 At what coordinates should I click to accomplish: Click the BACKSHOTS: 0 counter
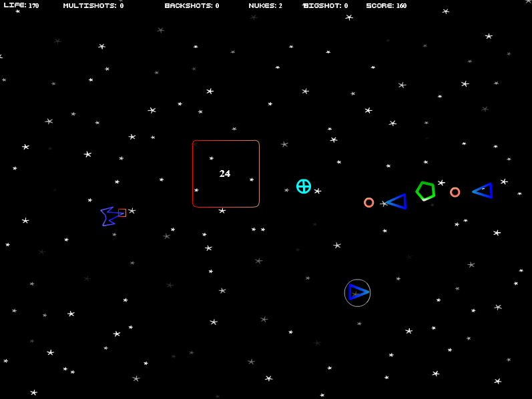(192, 5)
